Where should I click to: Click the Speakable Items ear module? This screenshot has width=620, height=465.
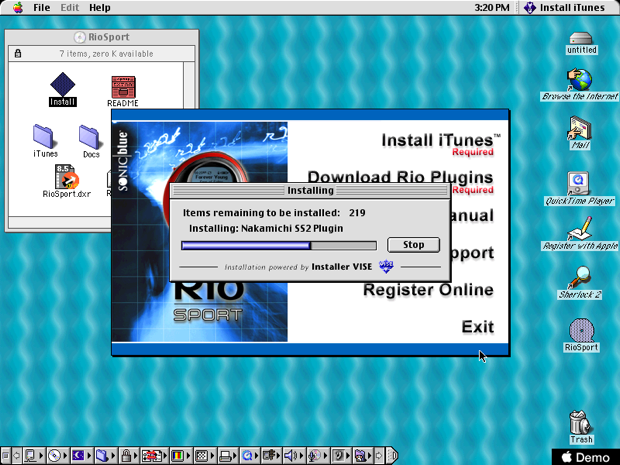pos(339,456)
